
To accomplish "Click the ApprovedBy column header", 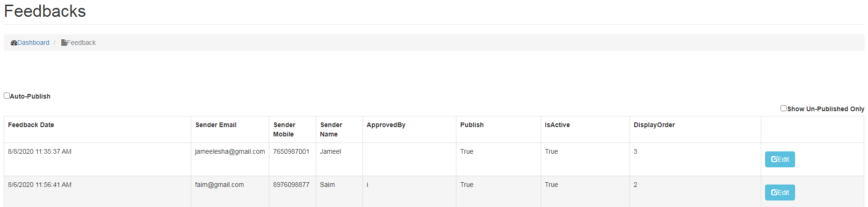I will [x=386, y=125].
